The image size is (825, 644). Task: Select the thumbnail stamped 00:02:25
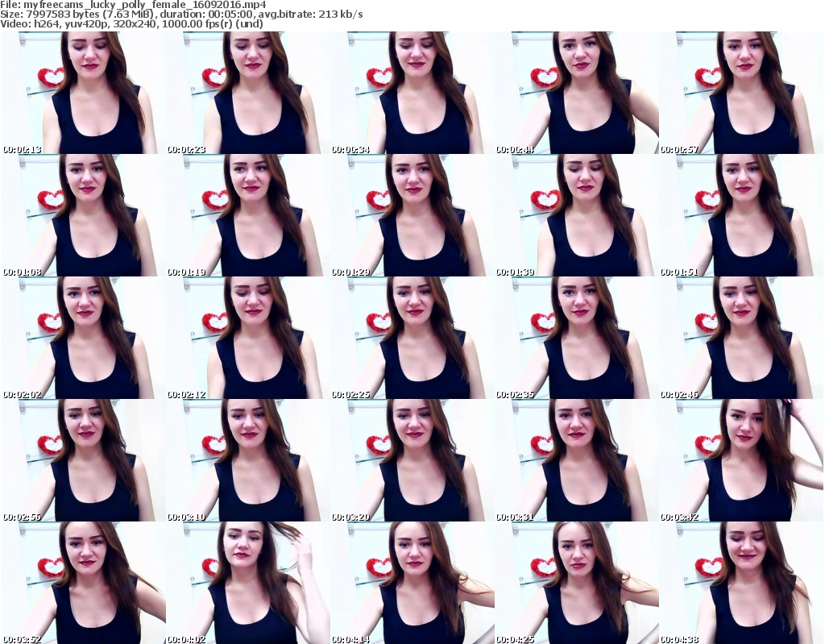point(412,338)
